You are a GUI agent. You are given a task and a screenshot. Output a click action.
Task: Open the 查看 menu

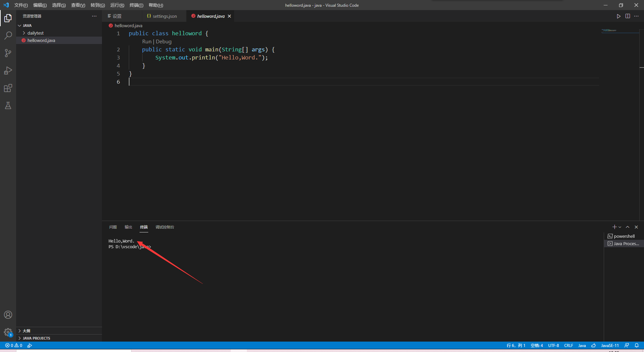78,5
